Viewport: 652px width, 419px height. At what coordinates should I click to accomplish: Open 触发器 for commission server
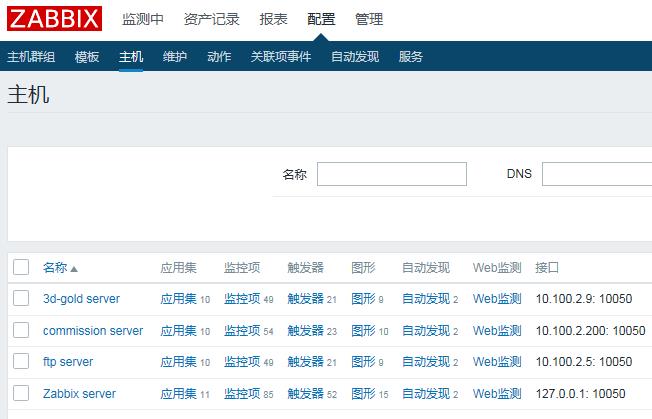coord(306,331)
